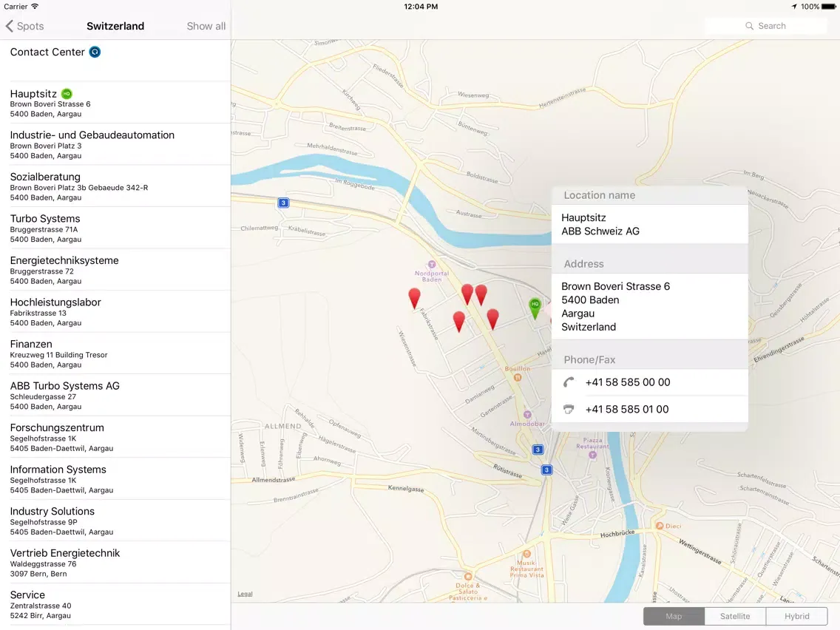Open Hochleistungslabor at Fabrikstrasse 13
The image size is (840, 630).
point(115,312)
